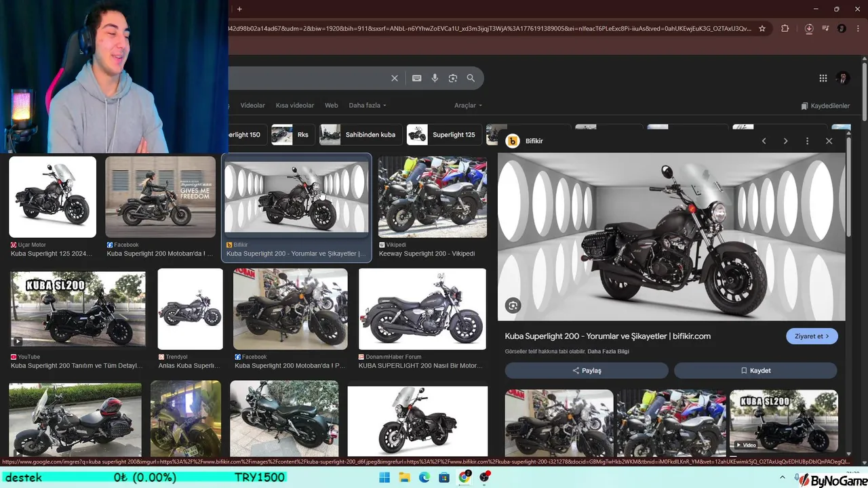
Task: Go to next image in preview panel
Action: pyautogui.click(x=786, y=141)
